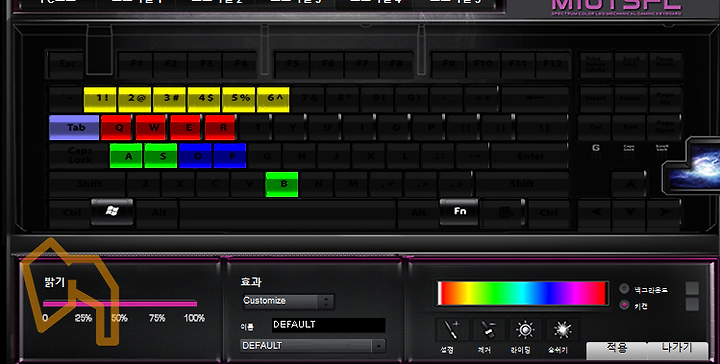Image resolution: width=720 pixels, height=364 pixels.
Task: Click the Caps Lock key
Action: point(79,156)
